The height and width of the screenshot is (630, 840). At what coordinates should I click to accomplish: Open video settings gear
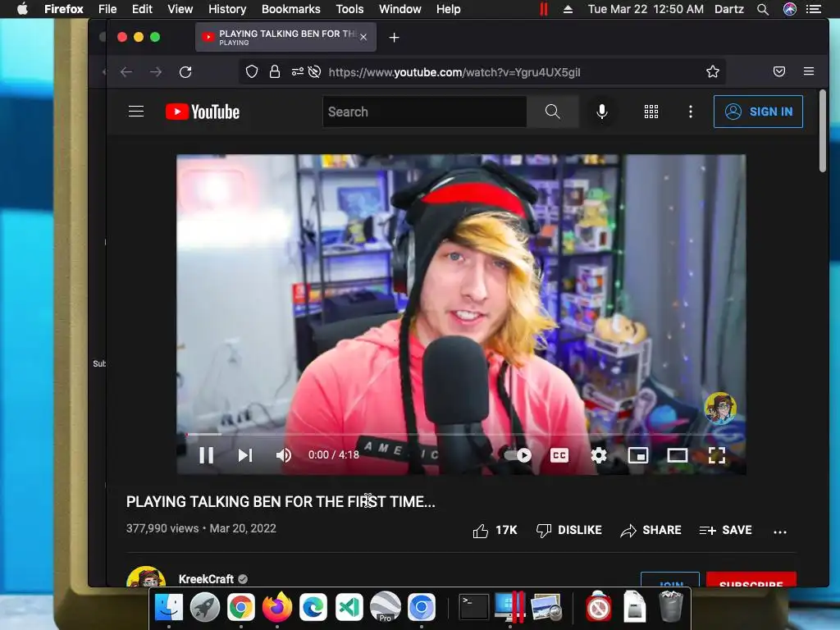point(599,455)
